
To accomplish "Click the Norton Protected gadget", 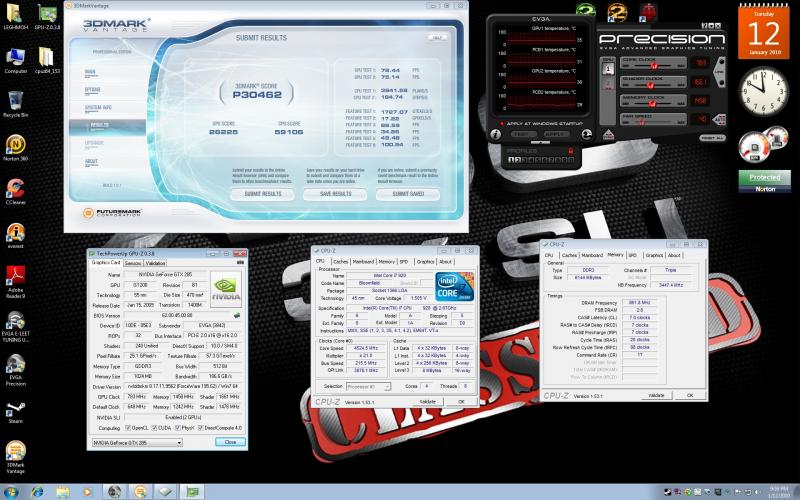I will [x=764, y=181].
